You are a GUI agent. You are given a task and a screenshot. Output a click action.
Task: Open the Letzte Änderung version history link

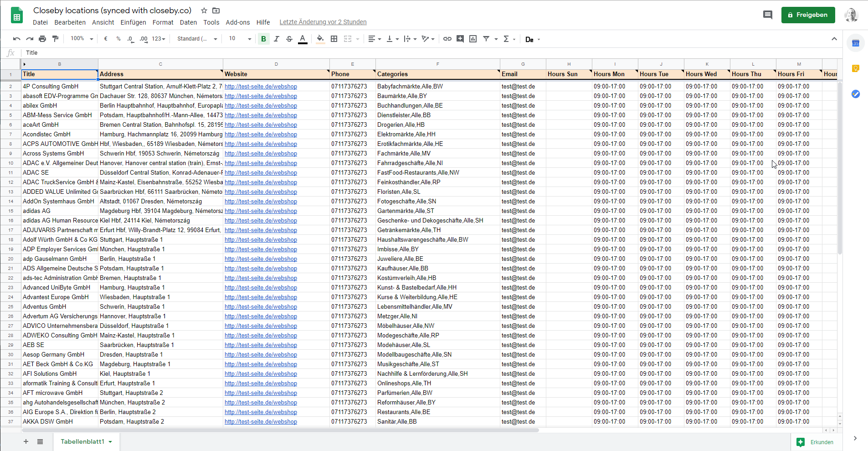click(323, 22)
